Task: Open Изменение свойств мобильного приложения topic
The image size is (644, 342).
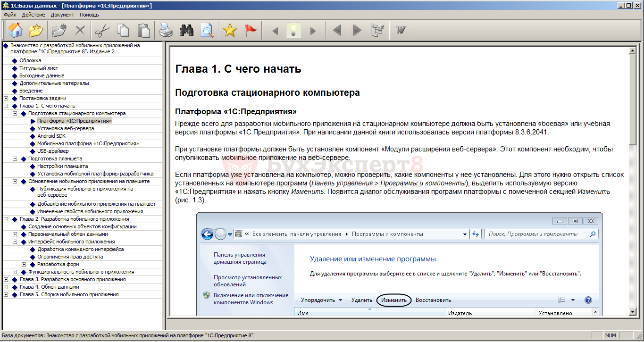Action: (x=90, y=211)
